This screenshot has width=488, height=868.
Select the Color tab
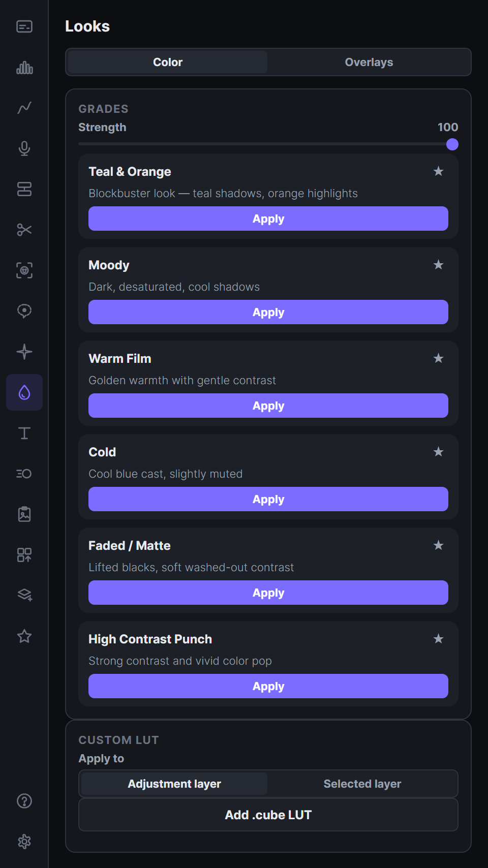click(x=168, y=62)
